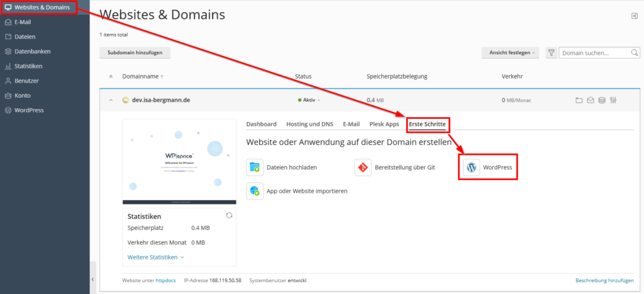This screenshot has width=644, height=294.
Task: Expand Weitere Statistiken
Action: [x=156, y=257]
